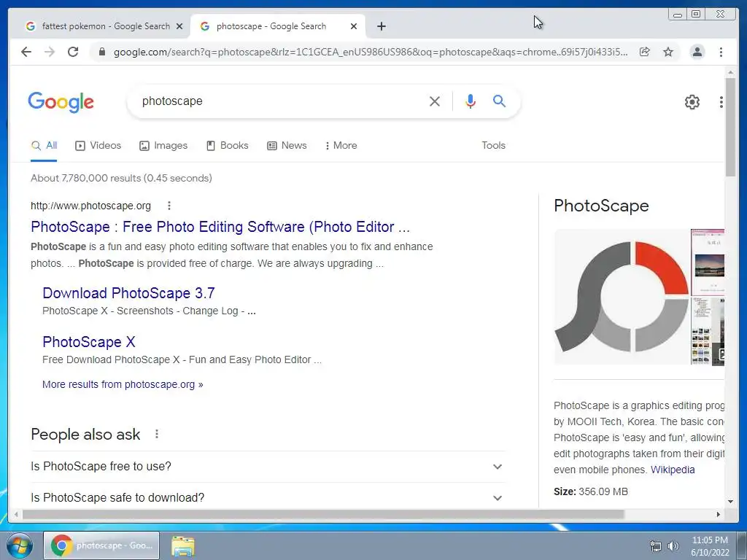Screen dimensions: 747x560
Task: Open the More search categories menu
Action: click(341, 146)
